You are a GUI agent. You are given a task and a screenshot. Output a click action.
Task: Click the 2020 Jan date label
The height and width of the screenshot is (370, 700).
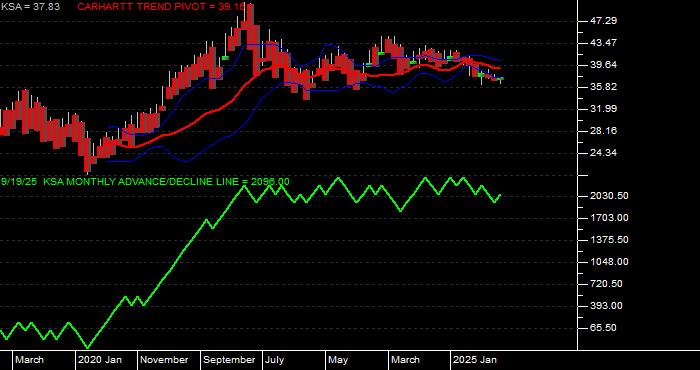coord(100,360)
